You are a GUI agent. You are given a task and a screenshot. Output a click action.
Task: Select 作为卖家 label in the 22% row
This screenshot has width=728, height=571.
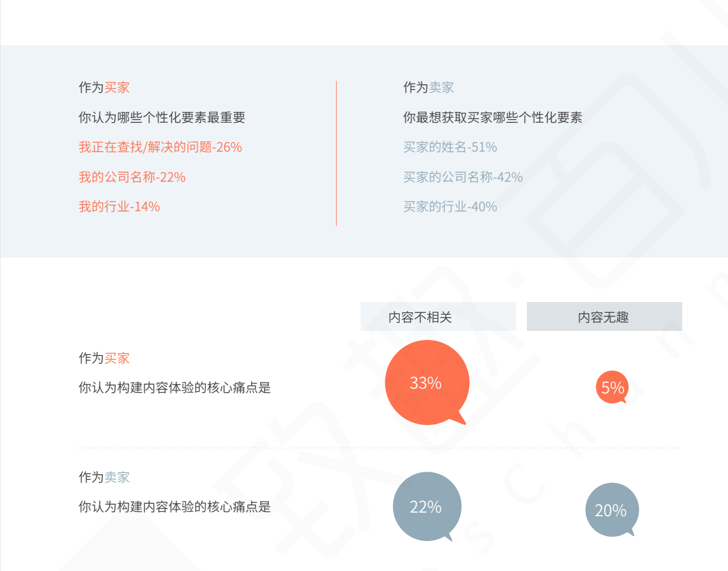104,477
